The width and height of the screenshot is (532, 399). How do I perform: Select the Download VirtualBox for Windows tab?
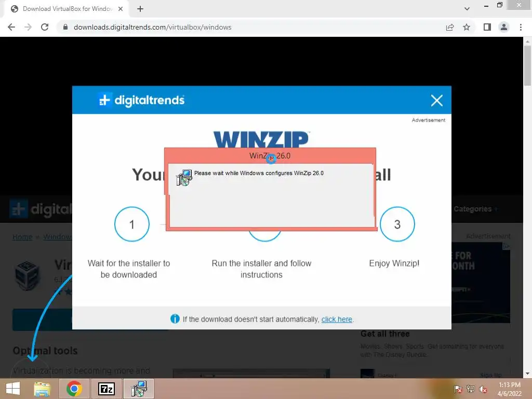click(x=66, y=9)
